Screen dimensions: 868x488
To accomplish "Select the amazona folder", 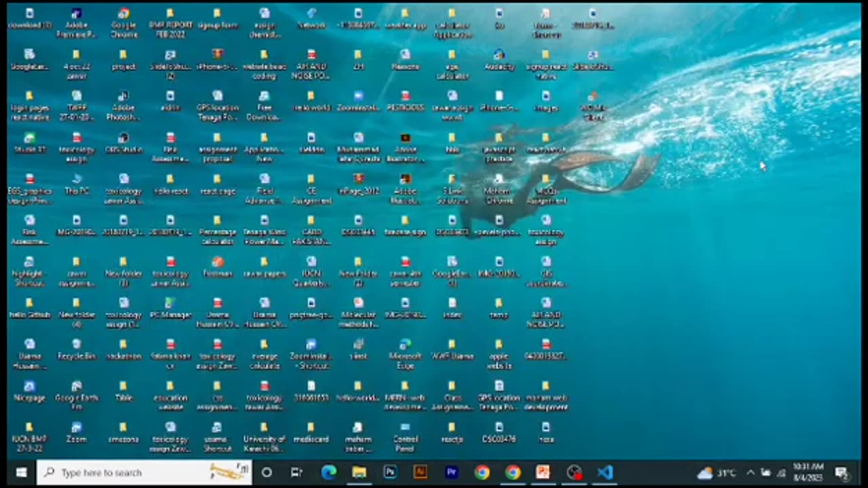I will point(123,432).
